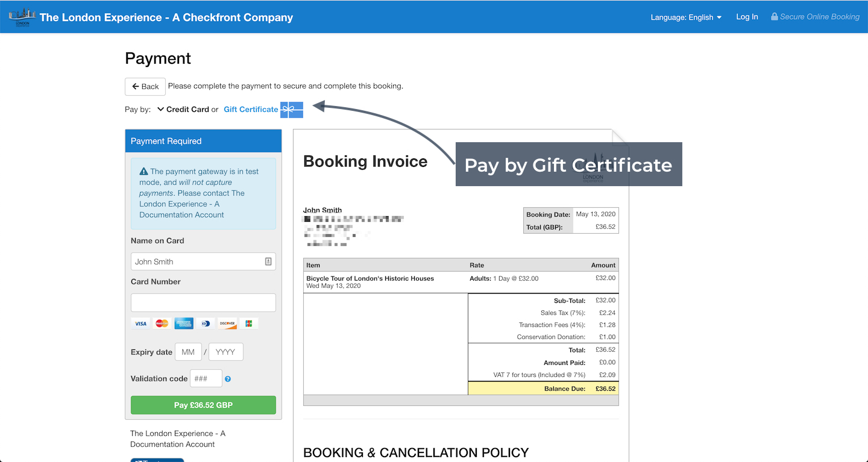Click the Diners Club card icon
This screenshot has height=462, width=868.
tap(206, 323)
